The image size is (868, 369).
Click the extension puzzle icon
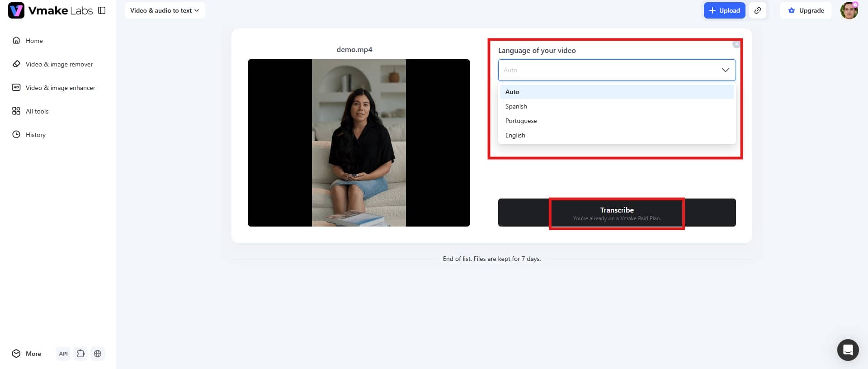(x=80, y=354)
